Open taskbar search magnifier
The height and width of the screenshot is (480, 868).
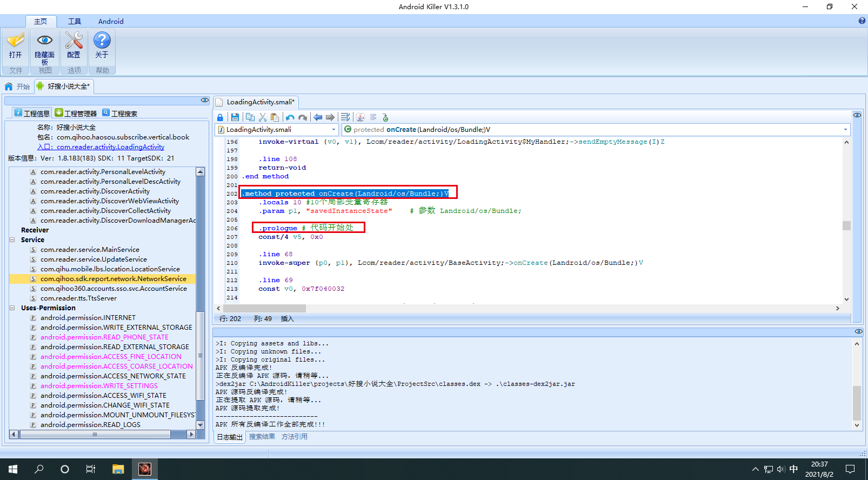pos(39,469)
